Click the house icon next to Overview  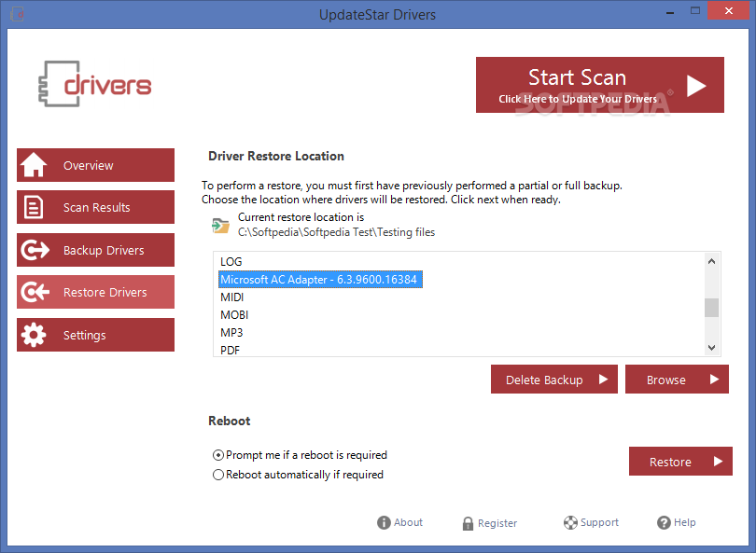(34, 165)
